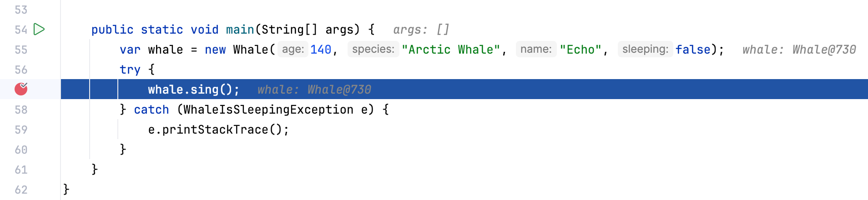The image size is (868, 200).
Task: Click the WhaleIsSleepingException class name
Action: 268,110
